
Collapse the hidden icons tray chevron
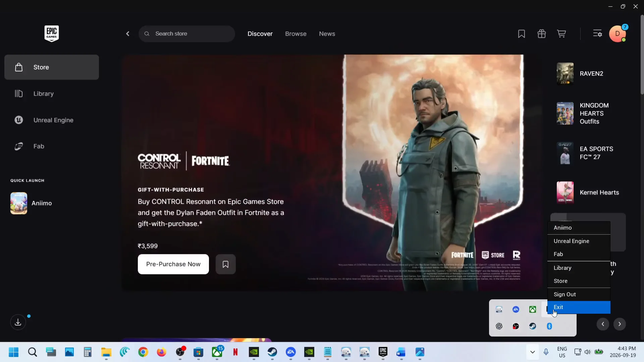pos(532,352)
